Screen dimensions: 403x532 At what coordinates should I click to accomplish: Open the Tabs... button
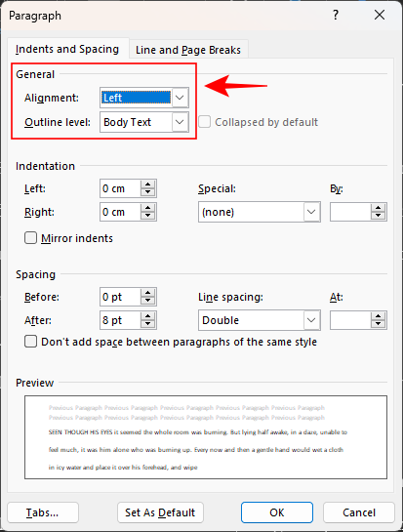click(x=42, y=512)
